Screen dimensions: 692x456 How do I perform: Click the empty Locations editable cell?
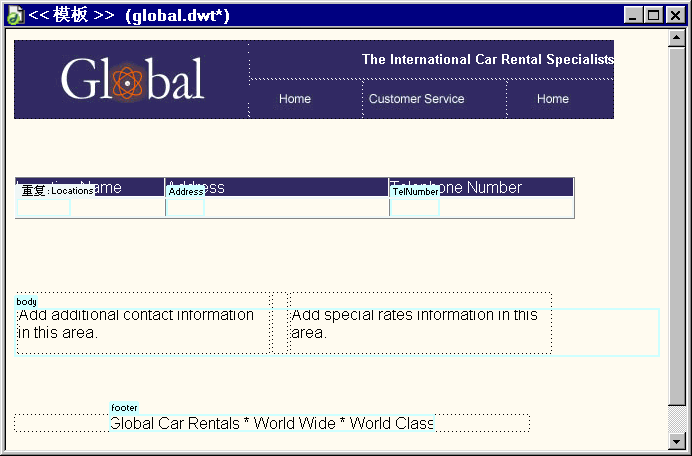(44, 207)
